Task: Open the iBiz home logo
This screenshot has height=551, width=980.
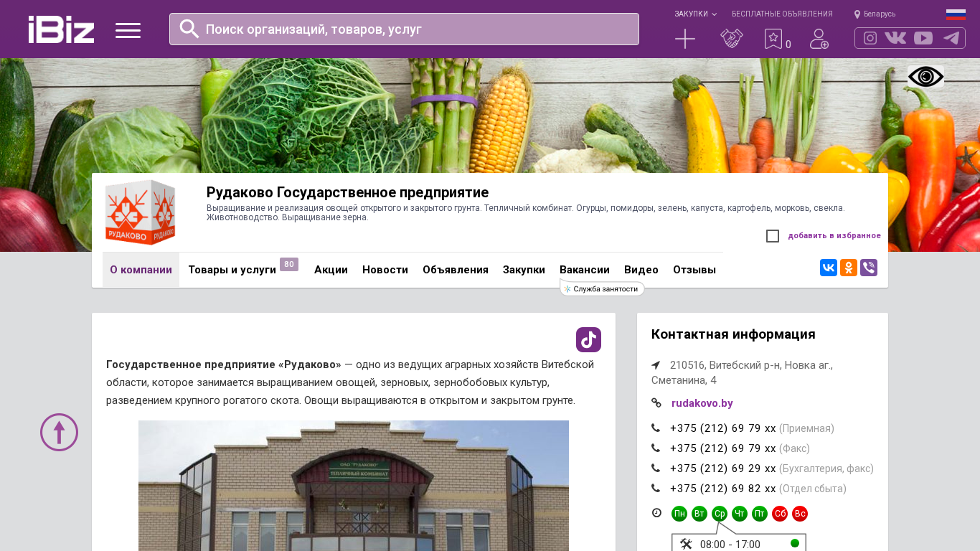Action: (x=61, y=29)
